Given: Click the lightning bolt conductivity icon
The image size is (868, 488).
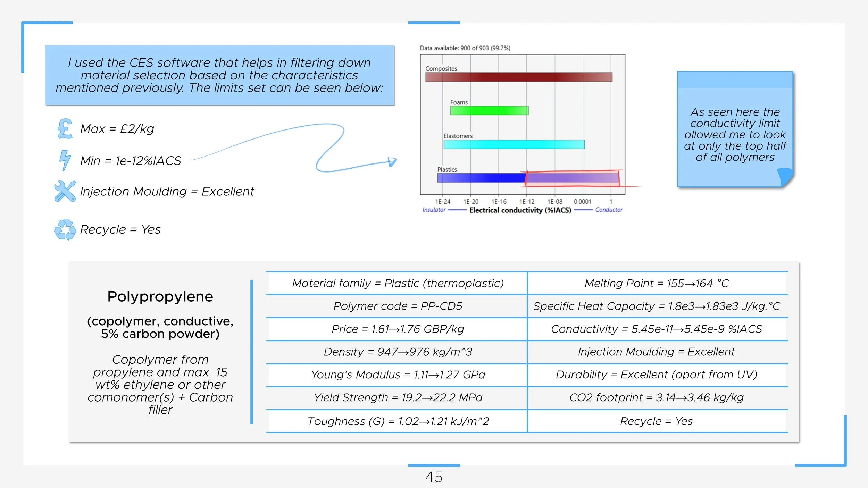Looking at the screenshot, I should [65, 160].
